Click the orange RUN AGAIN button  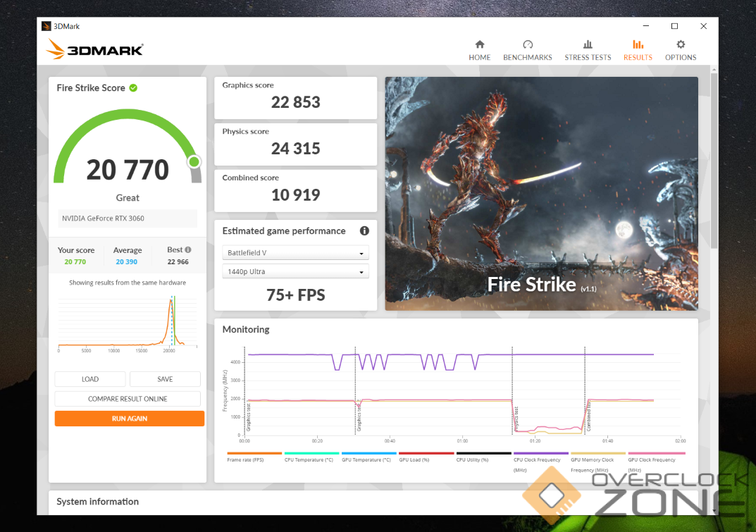click(129, 419)
